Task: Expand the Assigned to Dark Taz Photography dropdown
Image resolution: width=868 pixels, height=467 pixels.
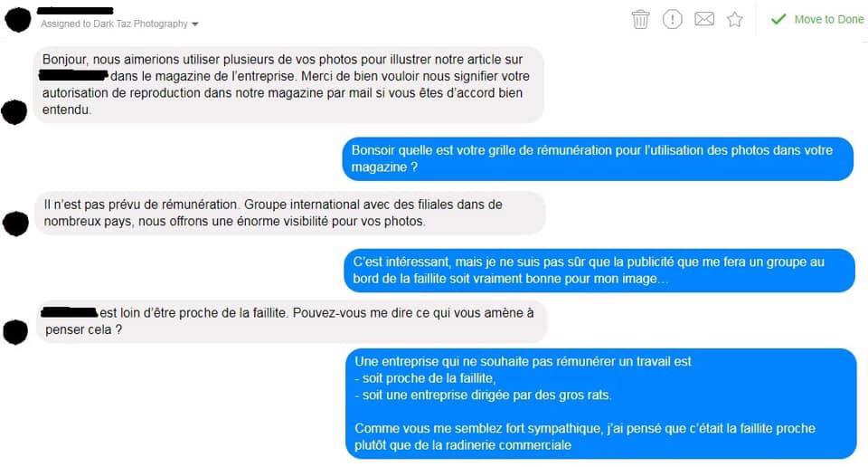Action: (x=119, y=24)
